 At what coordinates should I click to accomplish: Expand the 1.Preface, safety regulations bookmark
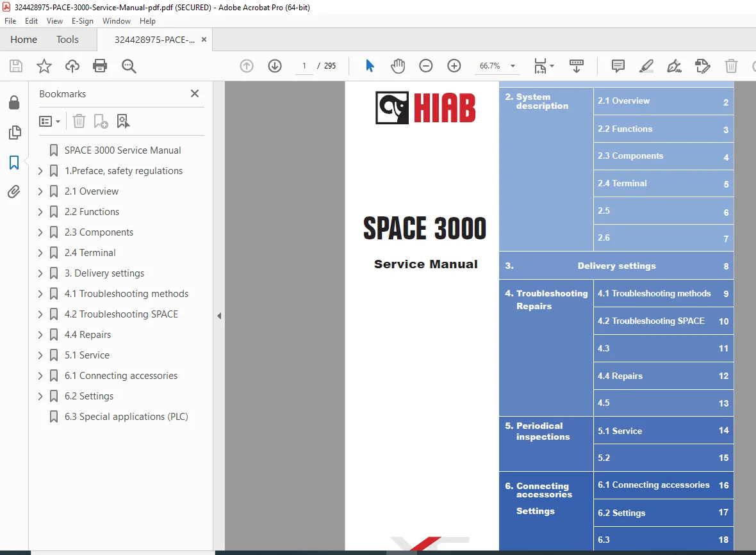(40, 171)
